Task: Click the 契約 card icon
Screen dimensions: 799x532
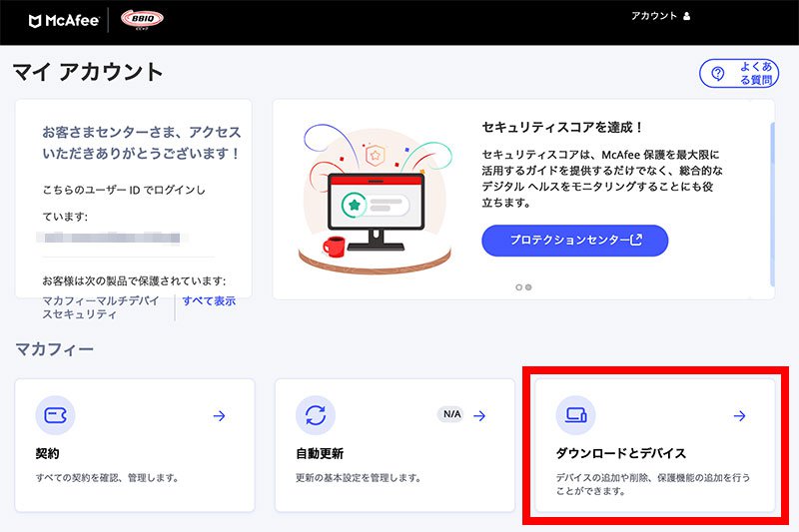Action: (56, 415)
